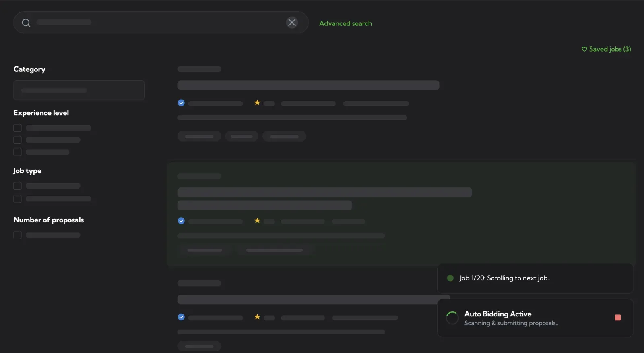The image size is (644, 353).
Task: Open the Advanced search link
Action: click(345, 23)
